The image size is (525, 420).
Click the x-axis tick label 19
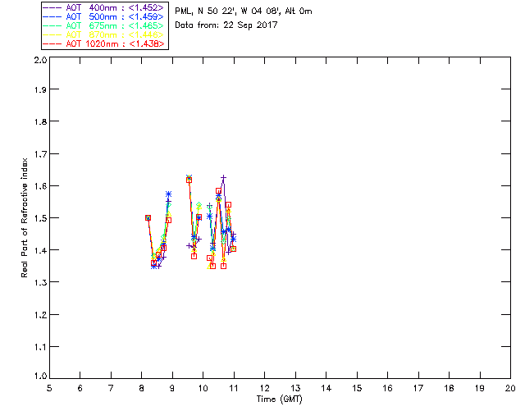pyautogui.click(x=480, y=388)
